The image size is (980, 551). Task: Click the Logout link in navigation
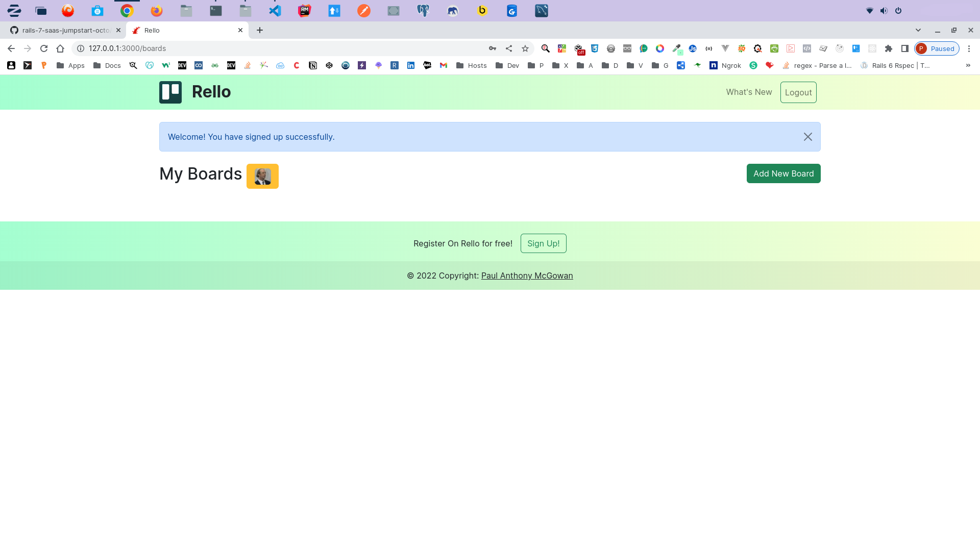point(798,92)
